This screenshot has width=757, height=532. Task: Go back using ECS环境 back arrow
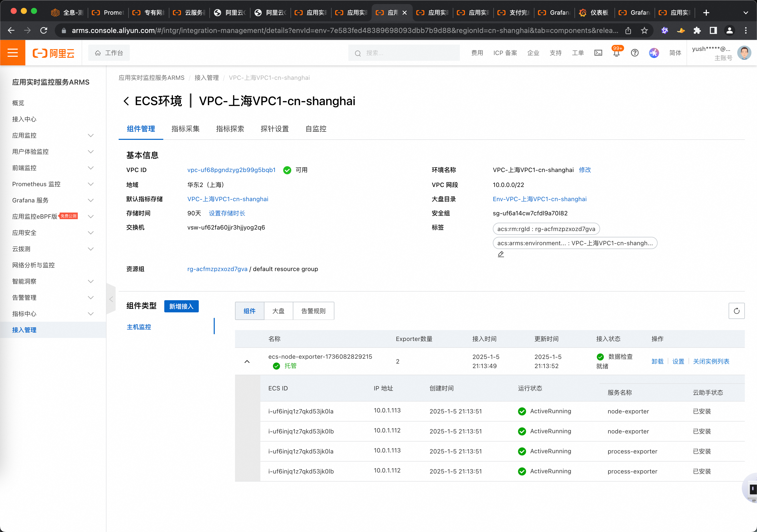click(x=126, y=101)
